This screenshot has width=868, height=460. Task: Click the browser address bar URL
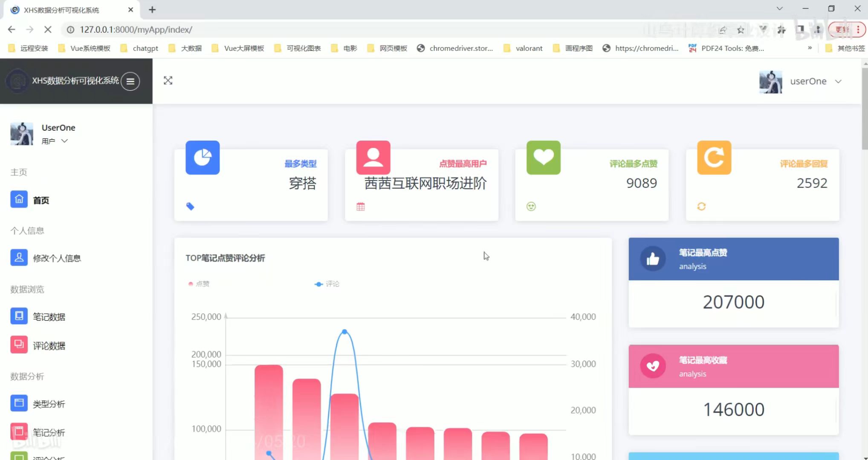136,29
